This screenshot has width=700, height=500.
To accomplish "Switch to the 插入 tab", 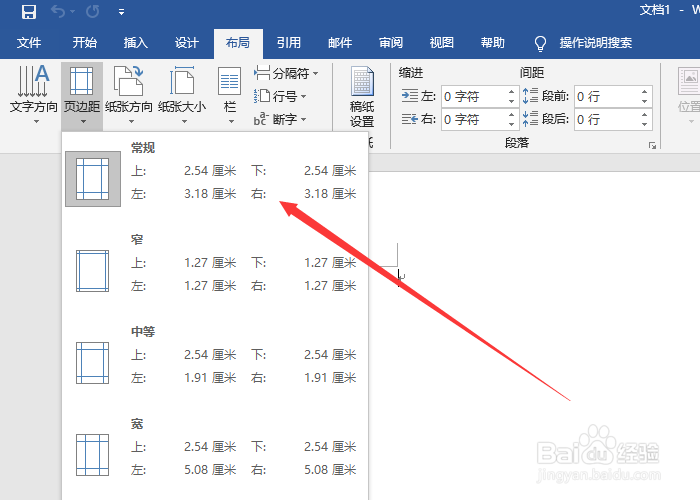I will click(136, 43).
